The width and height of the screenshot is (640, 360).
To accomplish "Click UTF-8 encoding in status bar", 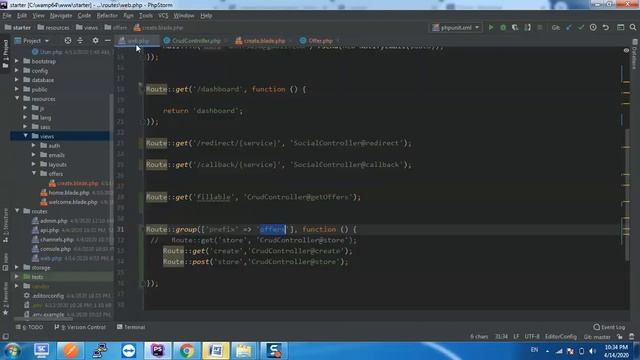I will 532,337.
